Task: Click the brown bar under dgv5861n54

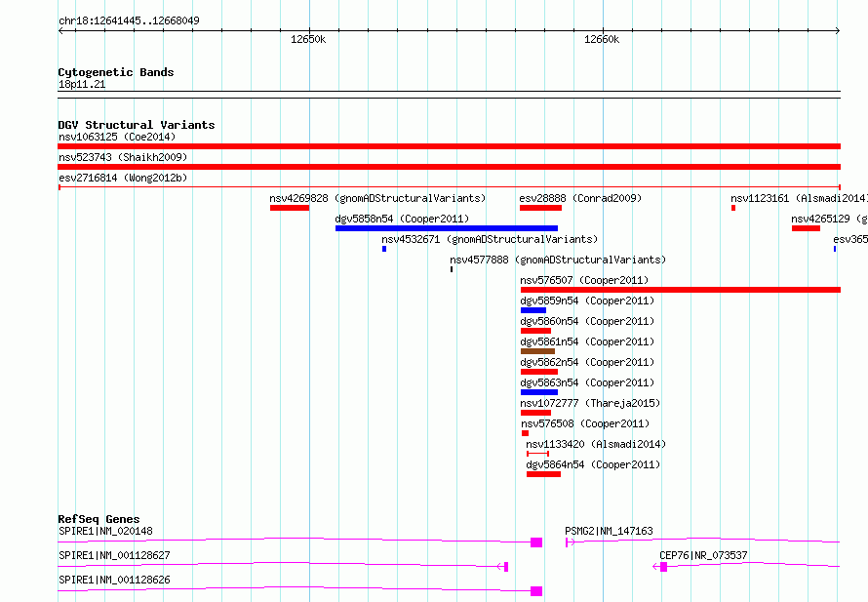Action: click(x=538, y=351)
